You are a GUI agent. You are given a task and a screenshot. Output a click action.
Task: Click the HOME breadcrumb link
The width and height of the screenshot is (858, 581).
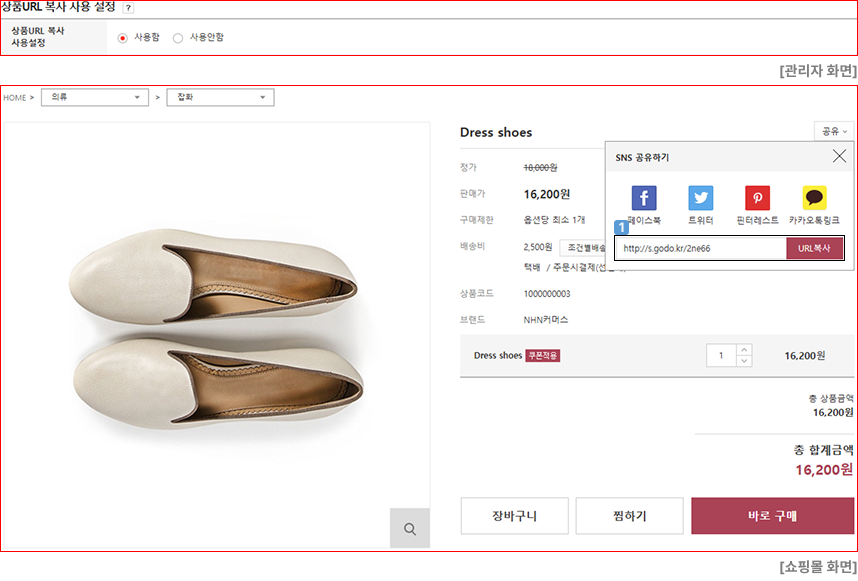coord(15,98)
